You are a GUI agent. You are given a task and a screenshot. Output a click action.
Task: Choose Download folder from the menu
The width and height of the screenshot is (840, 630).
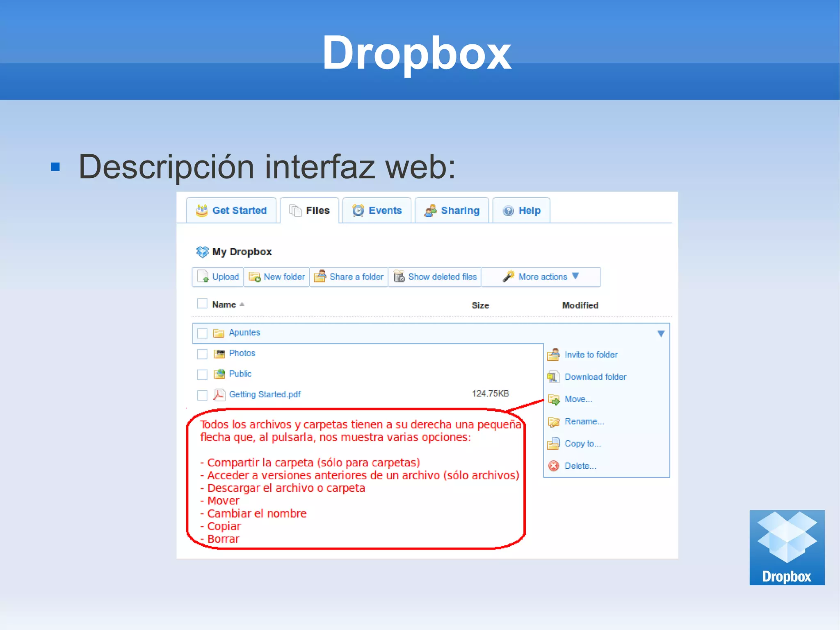point(596,377)
